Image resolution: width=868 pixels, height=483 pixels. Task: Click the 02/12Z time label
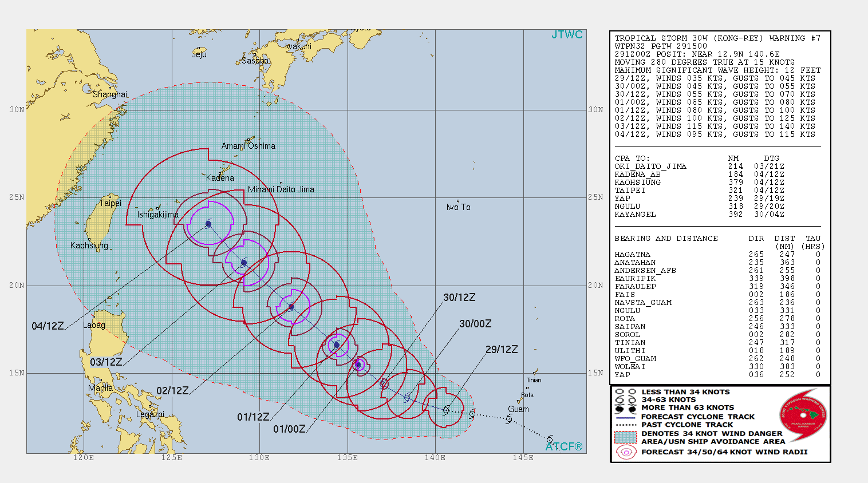172,391
